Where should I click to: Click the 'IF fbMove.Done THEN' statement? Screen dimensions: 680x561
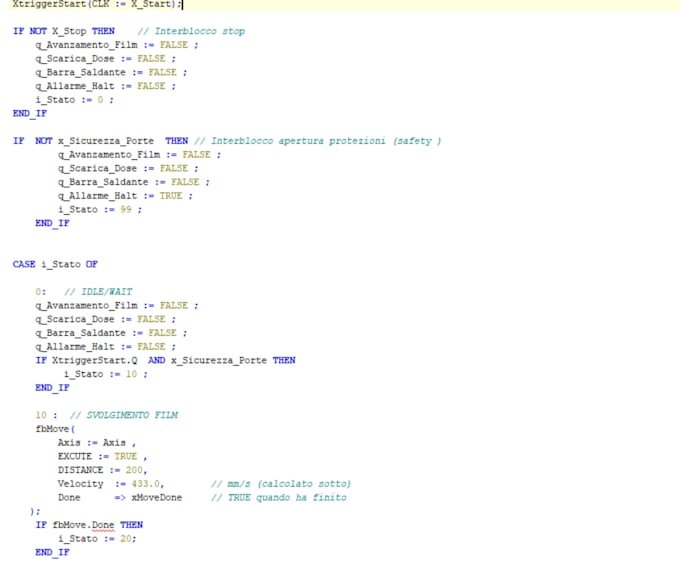click(89, 525)
